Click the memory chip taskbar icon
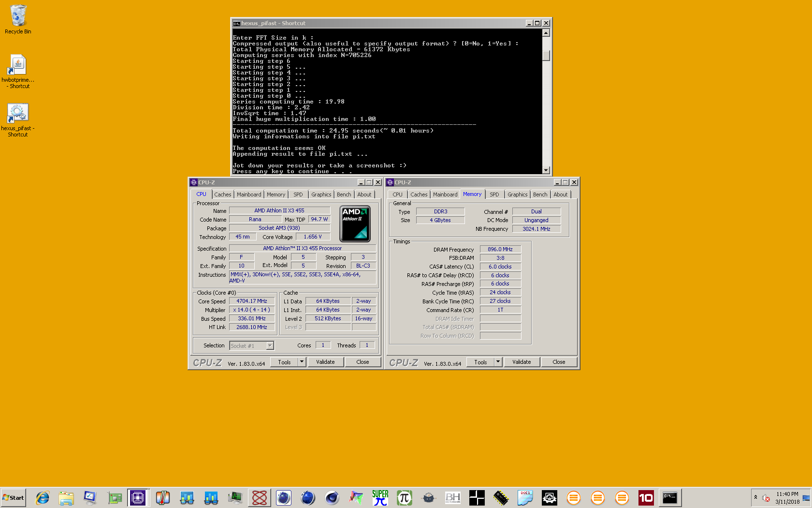 point(501,497)
